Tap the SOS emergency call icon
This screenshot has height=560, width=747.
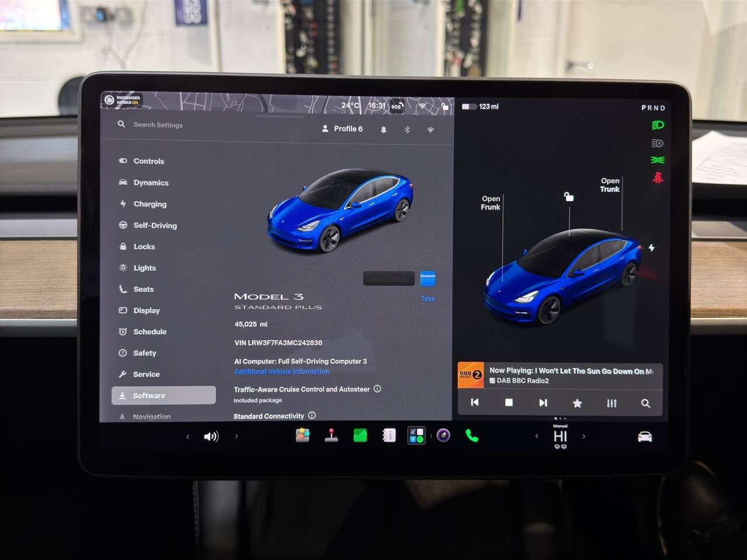click(x=397, y=106)
